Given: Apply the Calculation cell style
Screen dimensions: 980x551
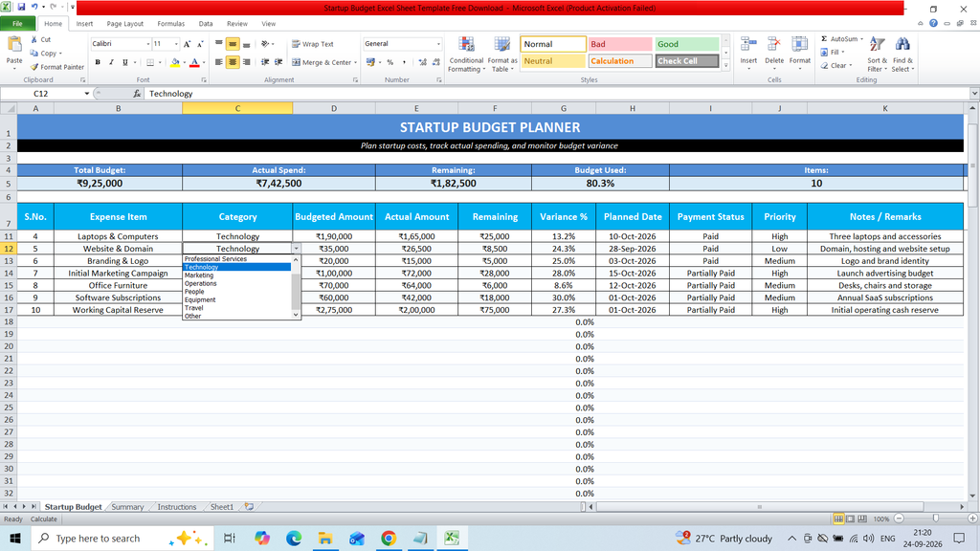Looking at the screenshot, I should pos(620,61).
